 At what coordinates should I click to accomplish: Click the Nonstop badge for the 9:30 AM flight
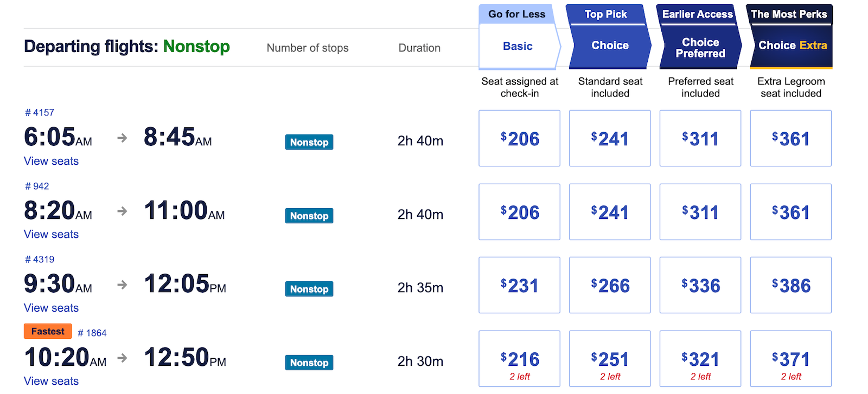309,289
